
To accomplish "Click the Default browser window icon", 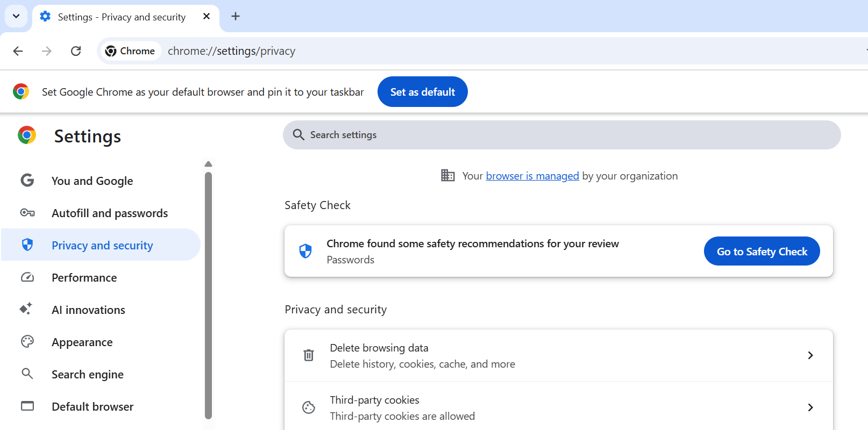I will (27, 406).
